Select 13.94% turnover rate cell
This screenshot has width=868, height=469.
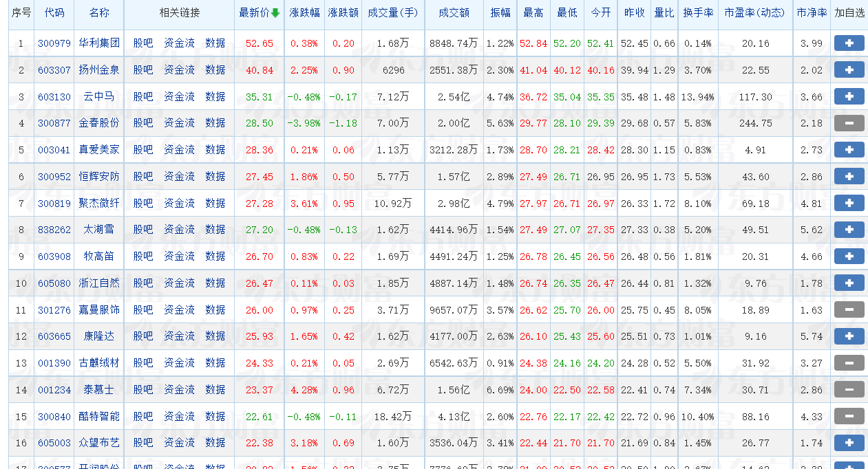tap(699, 97)
